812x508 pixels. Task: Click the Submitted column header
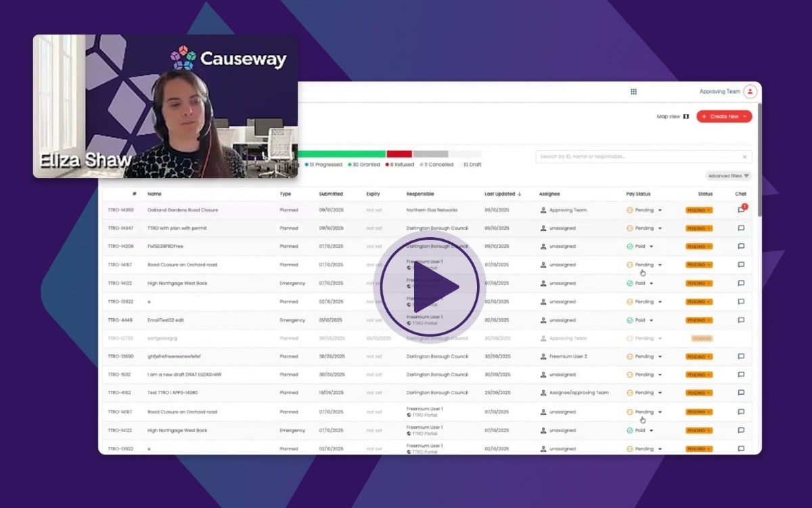click(x=331, y=194)
